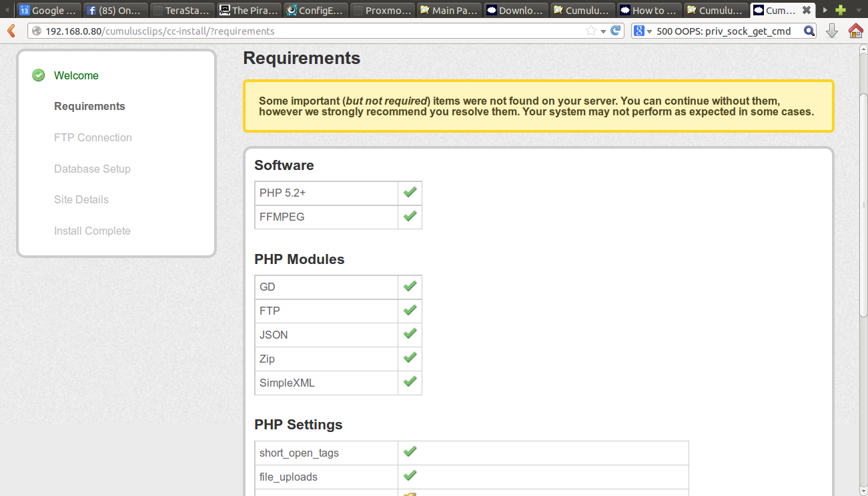Bookmark this page with the star icon
This screenshot has width=868, height=496.
(x=590, y=31)
